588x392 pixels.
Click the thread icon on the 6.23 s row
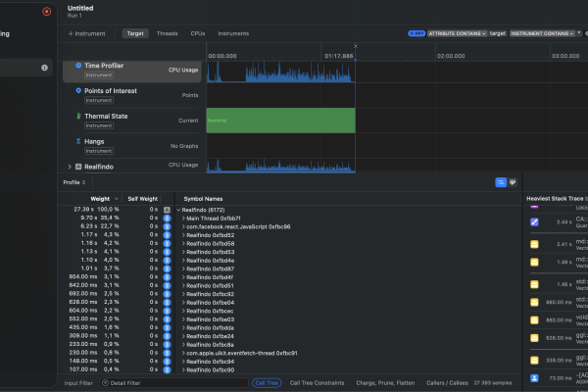167,227
